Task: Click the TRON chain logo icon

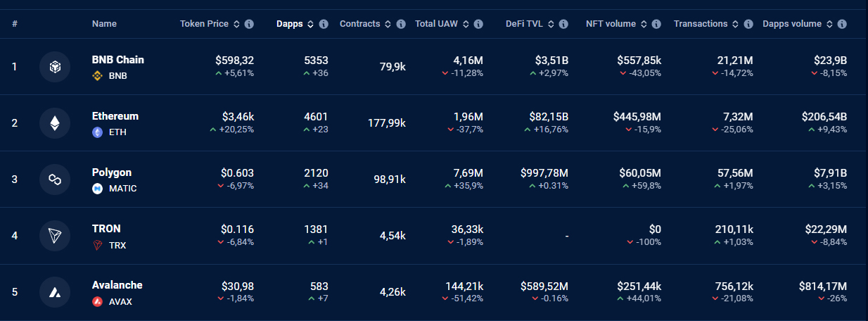Action: 55,236
